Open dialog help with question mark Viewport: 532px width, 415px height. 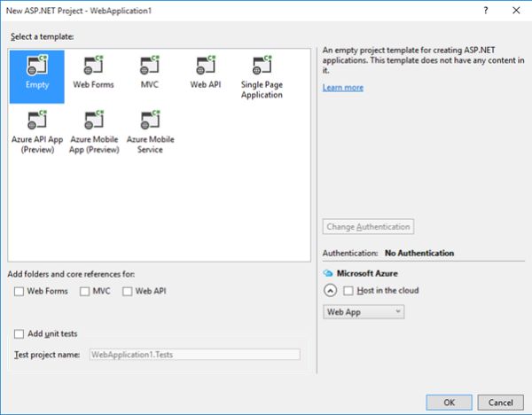tap(486, 11)
